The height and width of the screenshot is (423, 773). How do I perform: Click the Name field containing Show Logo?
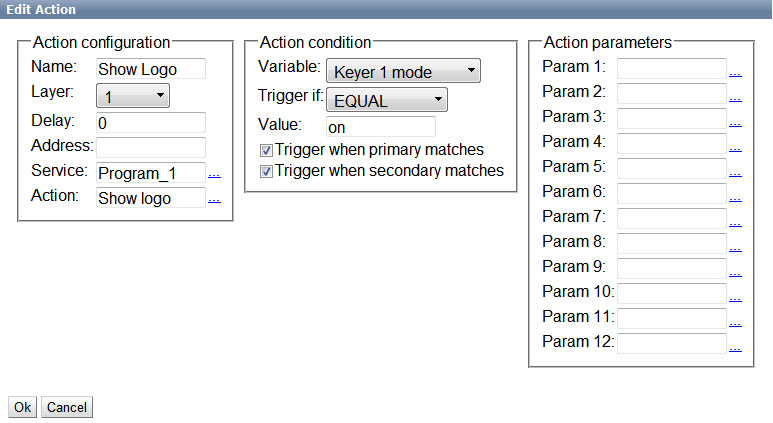point(151,69)
